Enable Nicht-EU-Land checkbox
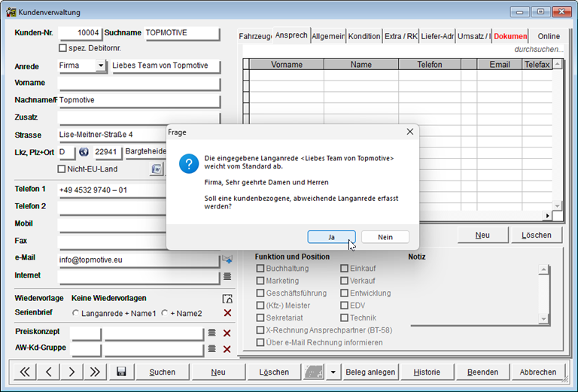The image size is (578, 392). pyautogui.click(x=62, y=169)
